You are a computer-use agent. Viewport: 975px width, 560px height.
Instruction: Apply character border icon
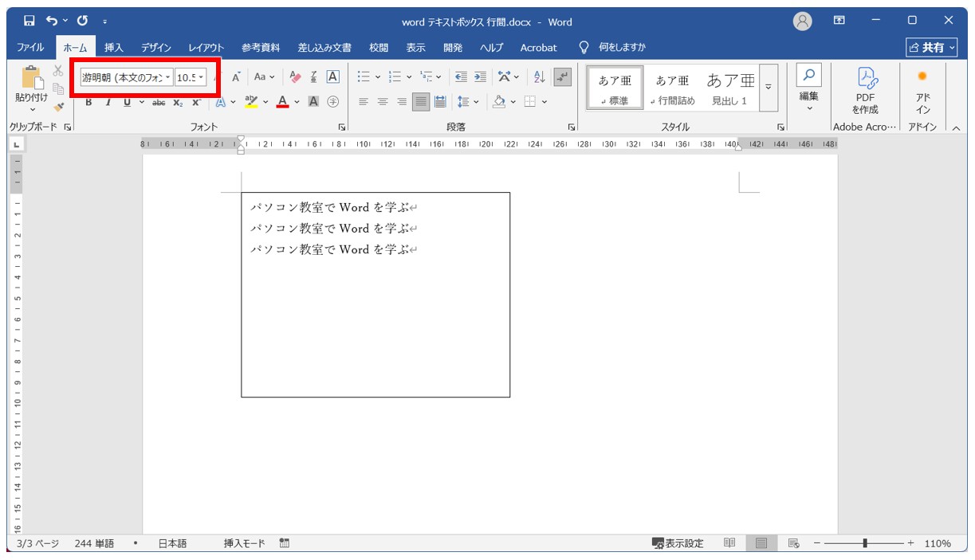coord(333,77)
